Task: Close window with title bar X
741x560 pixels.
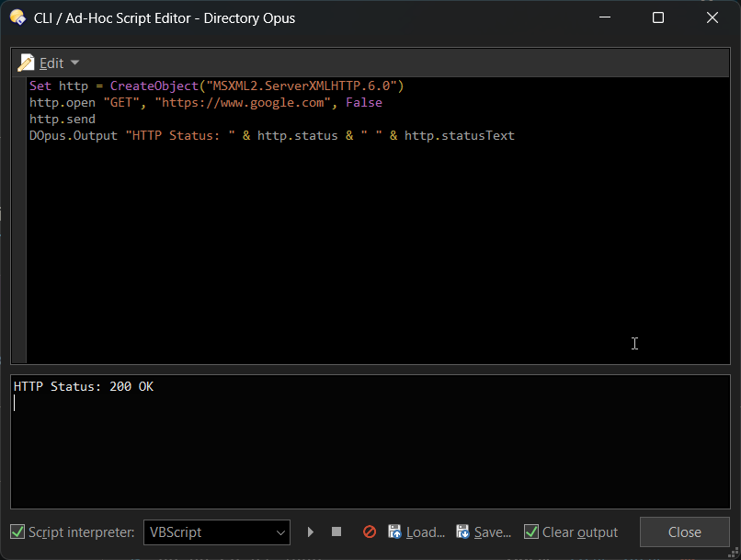Action: point(712,17)
